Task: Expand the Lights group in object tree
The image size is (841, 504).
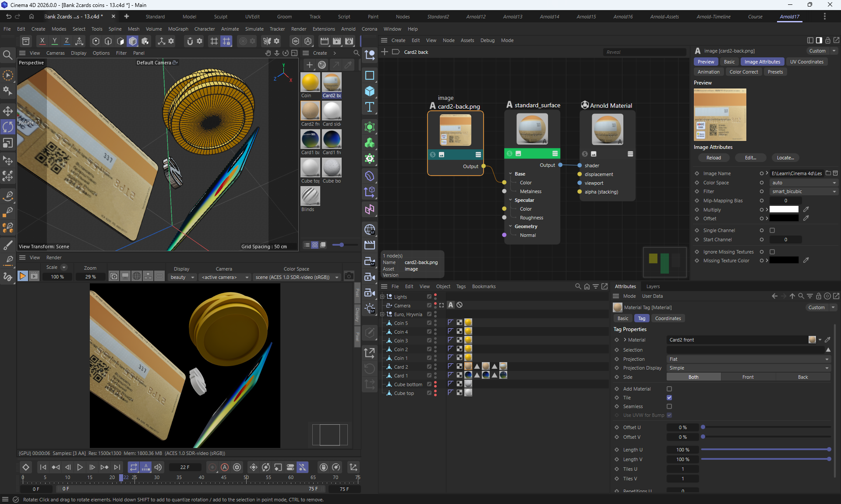Action: [382, 297]
